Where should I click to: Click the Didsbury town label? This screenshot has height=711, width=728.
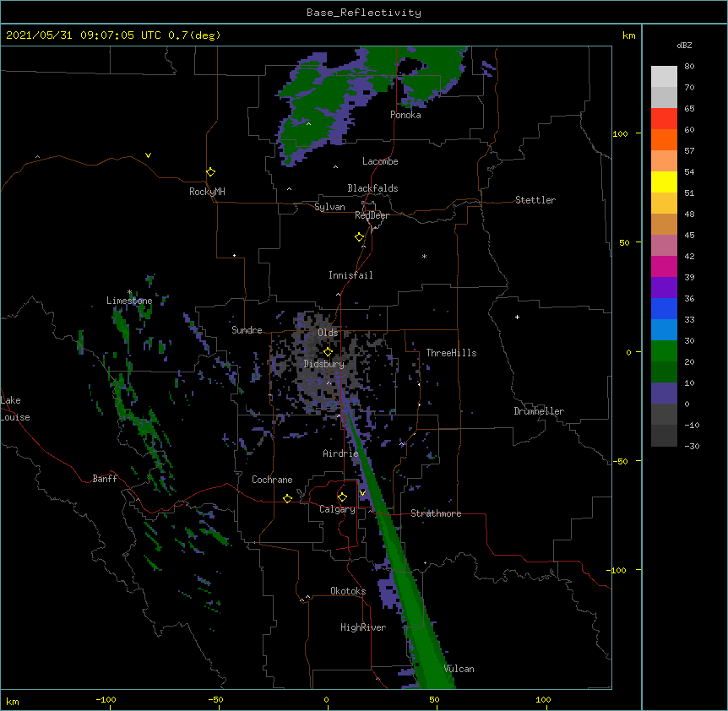coord(324,364)
